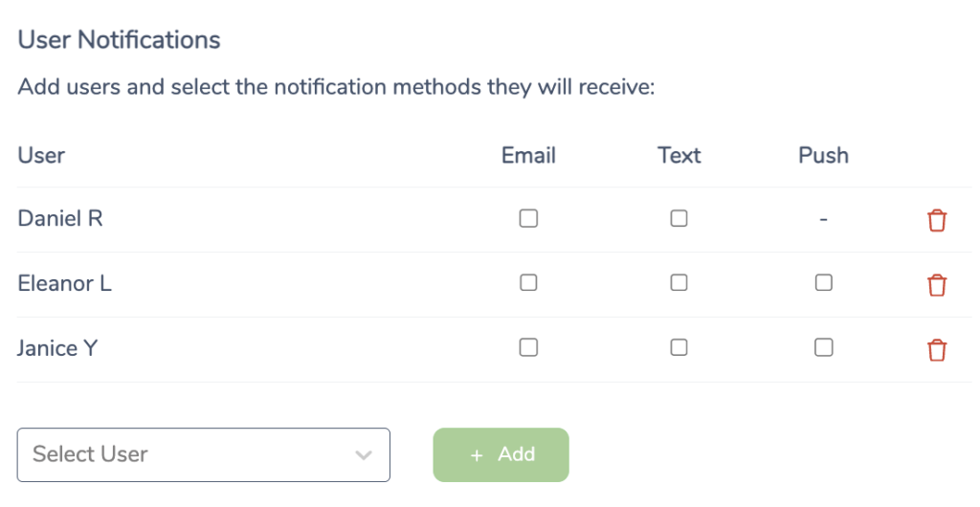Delete Daniel R with the trash icon
980x507 pixels.
tap(936, 220)
